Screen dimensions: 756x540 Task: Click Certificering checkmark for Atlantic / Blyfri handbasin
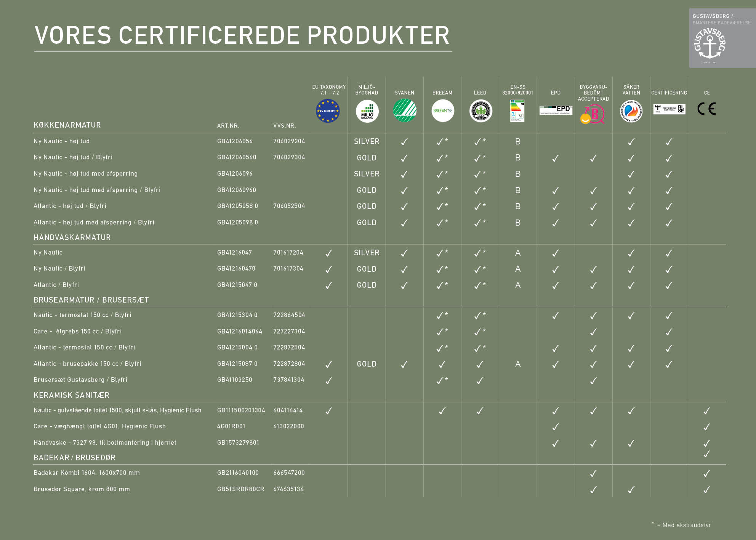[669, 285]
